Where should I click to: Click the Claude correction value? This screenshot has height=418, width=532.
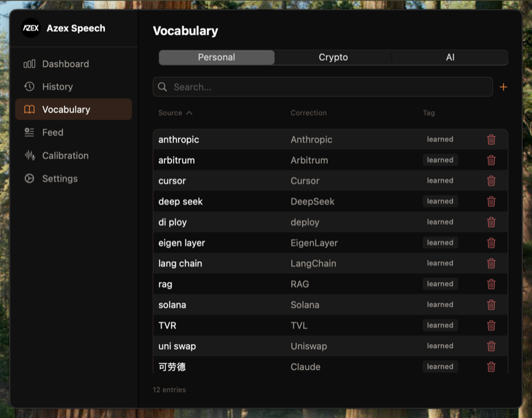pos(305,367)
